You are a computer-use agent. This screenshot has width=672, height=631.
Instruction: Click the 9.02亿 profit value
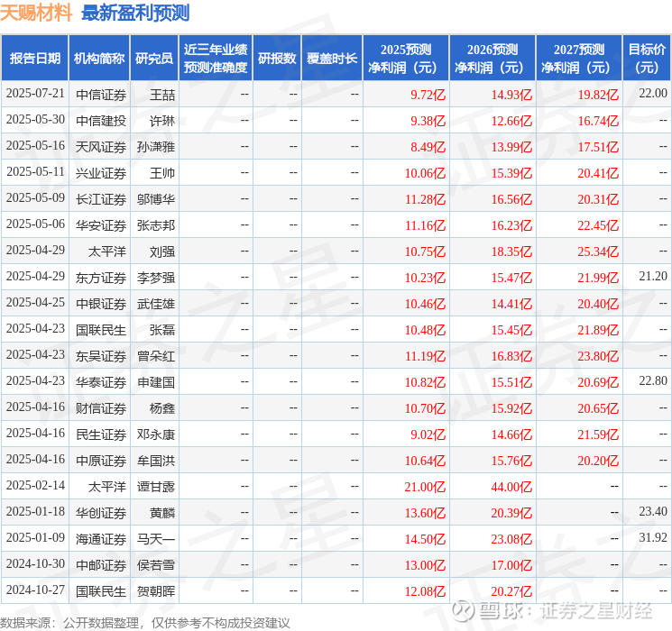tap(428, 434)
